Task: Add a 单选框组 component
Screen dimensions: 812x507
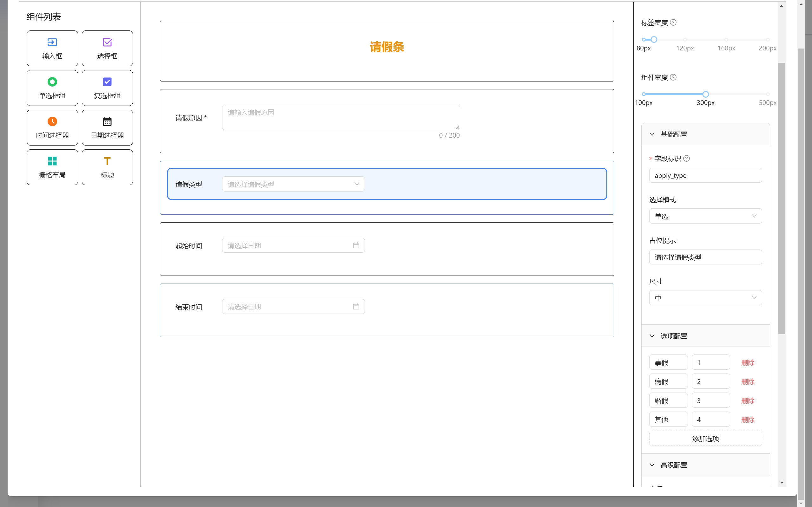Action: click(x=52, y=88)
